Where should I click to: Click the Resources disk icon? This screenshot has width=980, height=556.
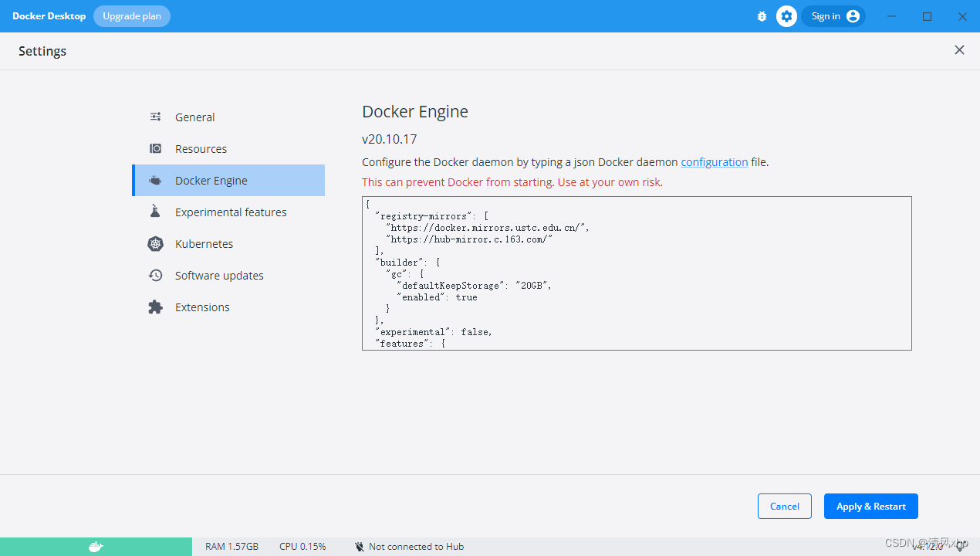pyautogui.click(x=155, y=149)
